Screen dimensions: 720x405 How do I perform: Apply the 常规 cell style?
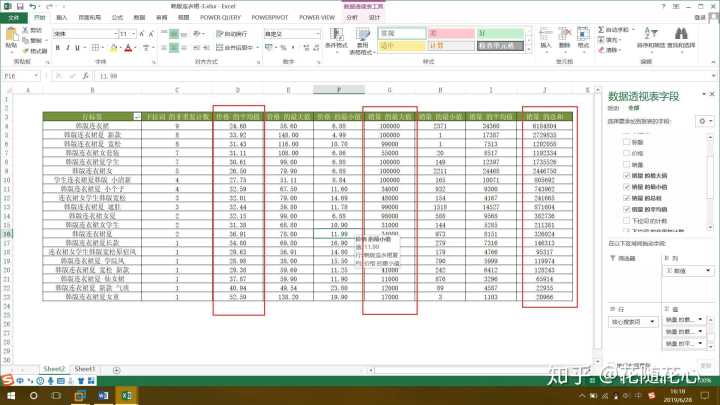[403, 34]
